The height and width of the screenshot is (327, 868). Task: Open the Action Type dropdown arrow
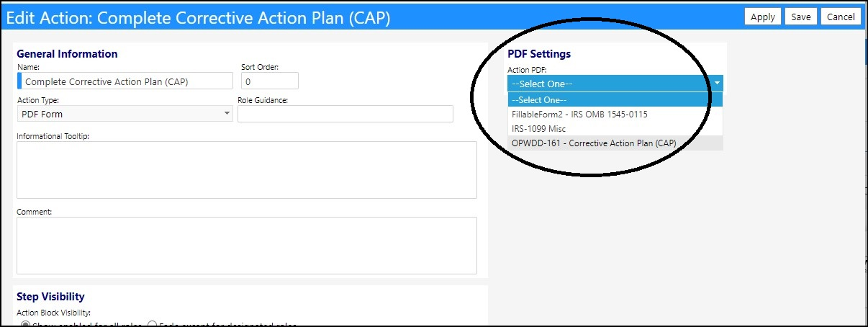click(x=227, y=114)
